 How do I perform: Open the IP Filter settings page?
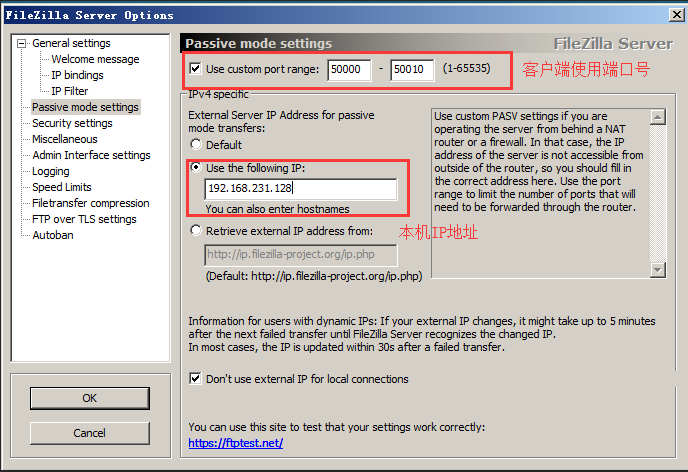point(69,91)
